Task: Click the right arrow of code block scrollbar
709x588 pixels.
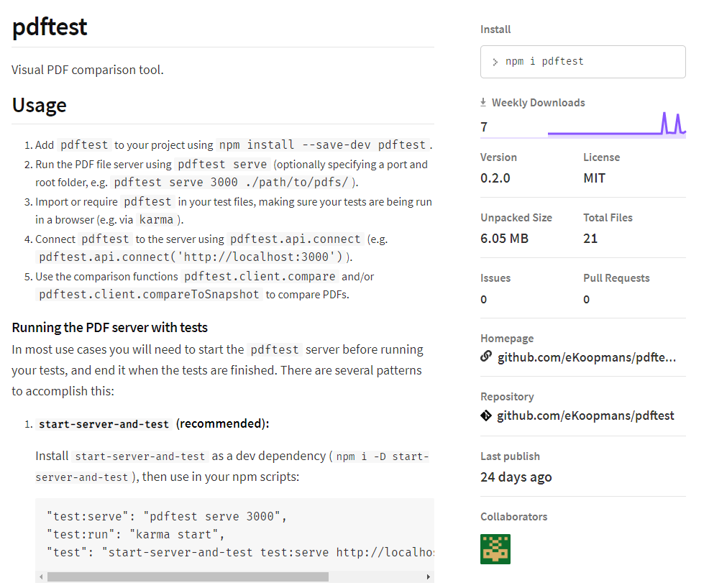Action: (428, 576)
